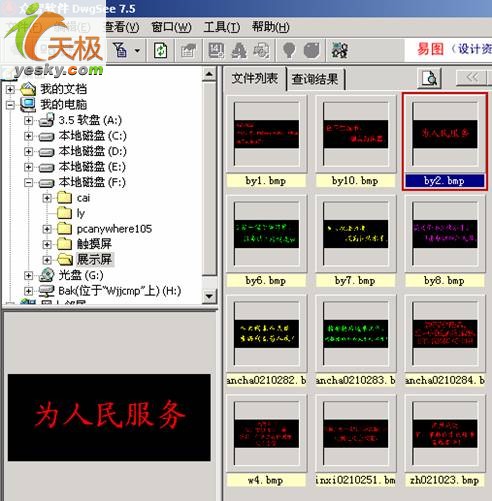Expand the pcanywhere105 folder node
This screenshot has height=501, width=492.
47,229
